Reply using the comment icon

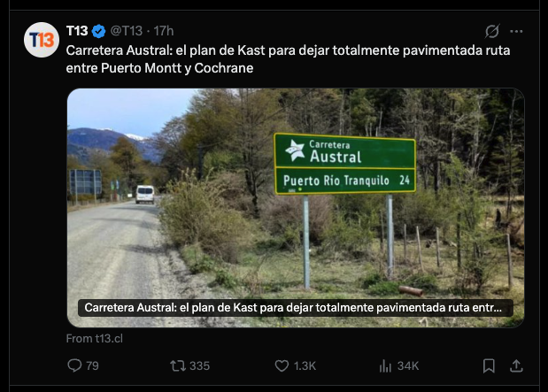click(x=74, y=365)
